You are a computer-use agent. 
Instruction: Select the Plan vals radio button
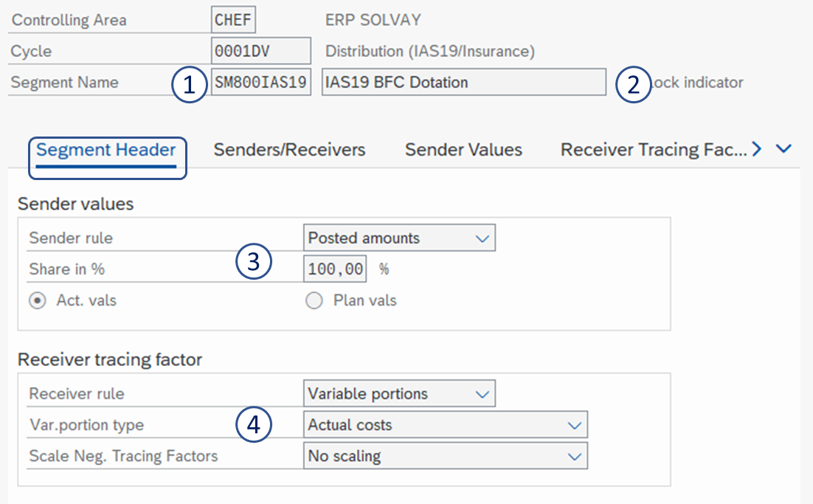[314, 301]
